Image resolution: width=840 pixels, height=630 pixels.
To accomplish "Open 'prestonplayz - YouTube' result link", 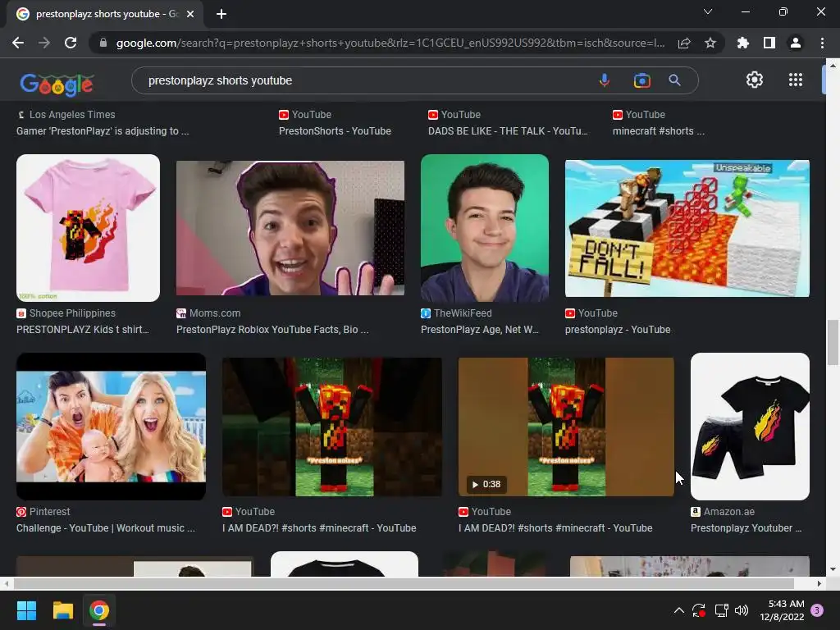I will coord(618,330).
